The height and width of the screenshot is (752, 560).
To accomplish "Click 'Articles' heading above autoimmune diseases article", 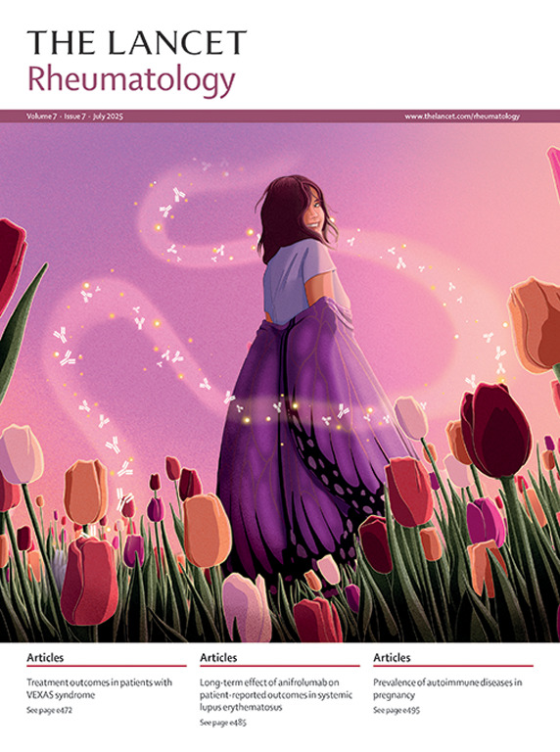I will tap(392, 658).
